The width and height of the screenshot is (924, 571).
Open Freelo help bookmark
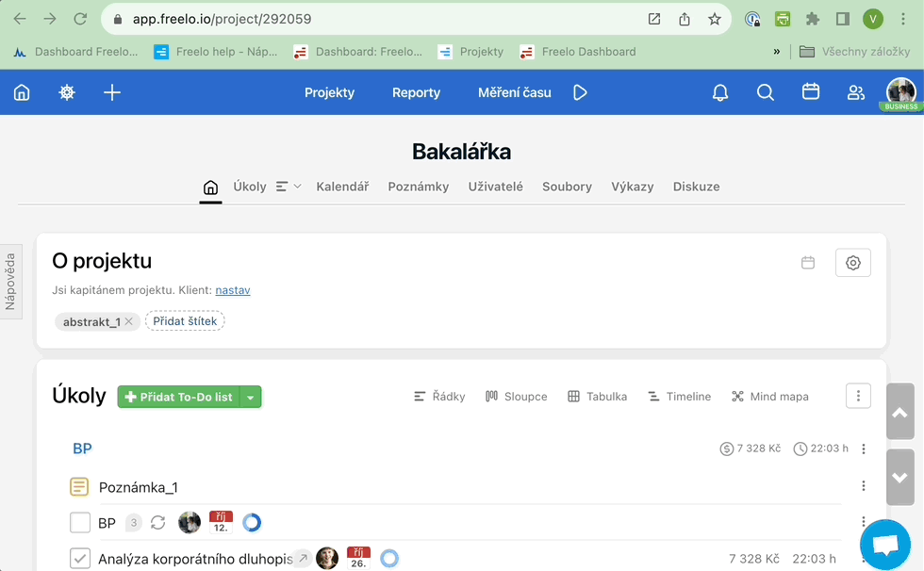point(216,52)
